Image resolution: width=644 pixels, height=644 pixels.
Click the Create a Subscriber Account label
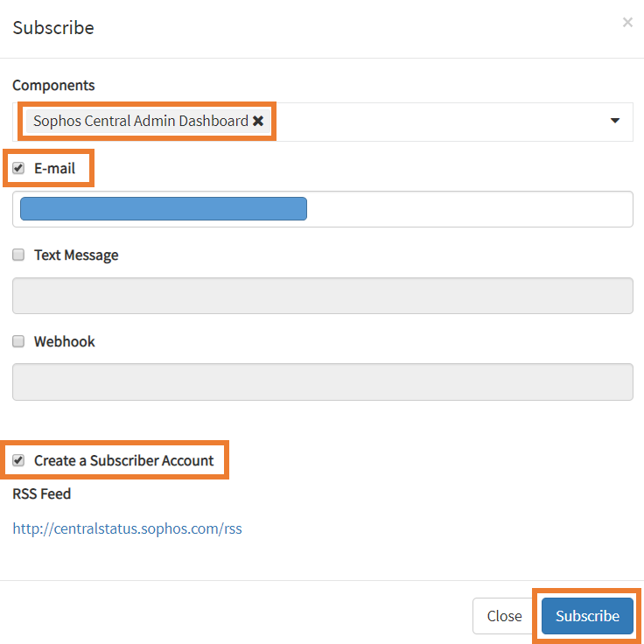point(123,461)
